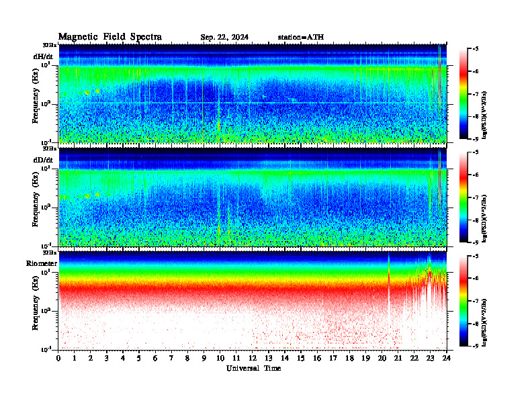Click the dD/dt spectrogram plot

point(253,197)
